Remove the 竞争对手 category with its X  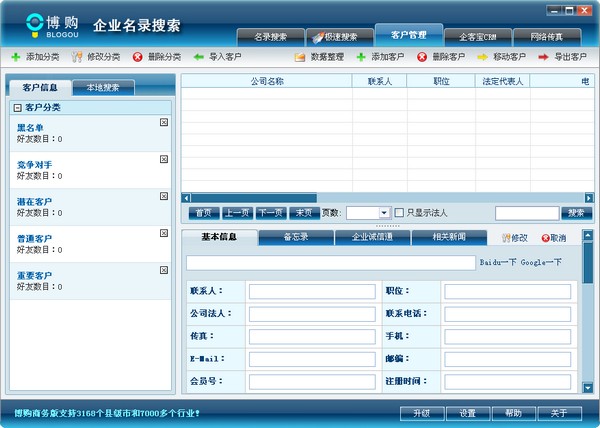tap(164, 159)
